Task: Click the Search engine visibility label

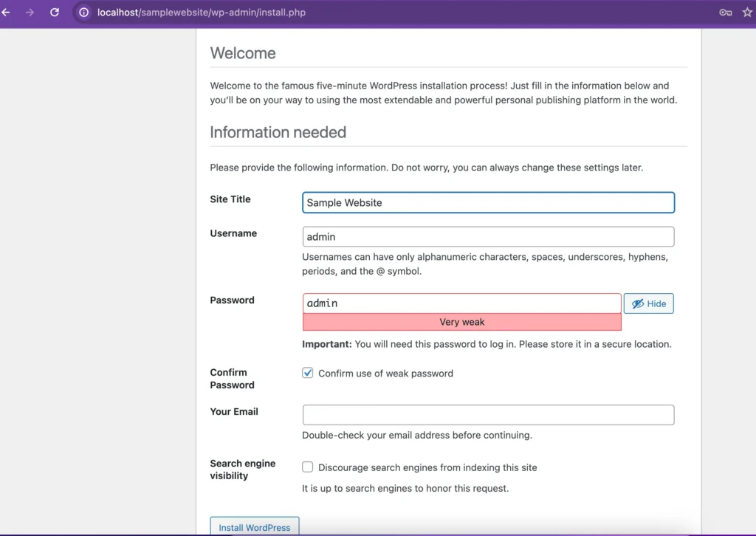Action: click(x=242, y=470)
